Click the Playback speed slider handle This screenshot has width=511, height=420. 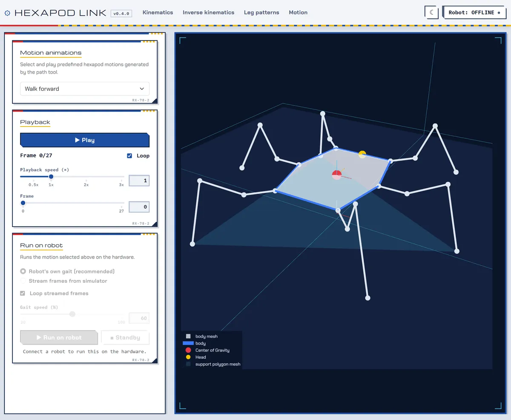point(51,176)
